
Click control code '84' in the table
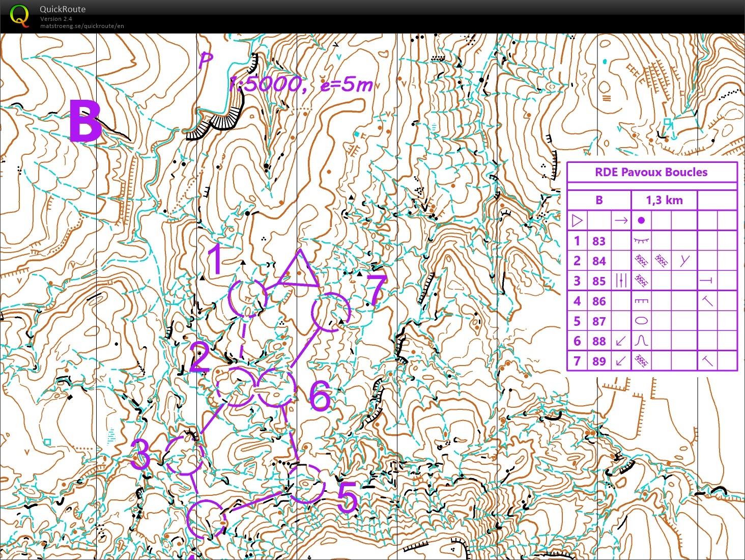tap(599, 261)
